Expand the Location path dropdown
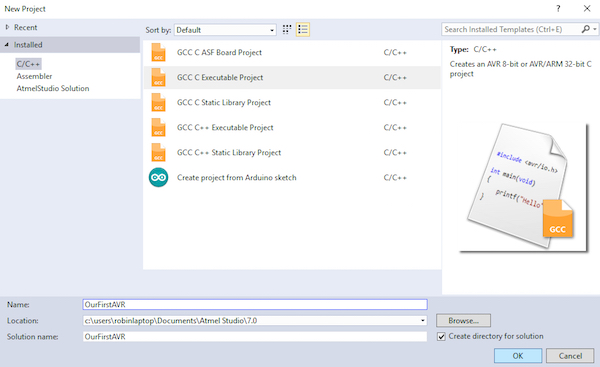Image resolution: width=600 pixels, height=367 pixels. (422, 320)
